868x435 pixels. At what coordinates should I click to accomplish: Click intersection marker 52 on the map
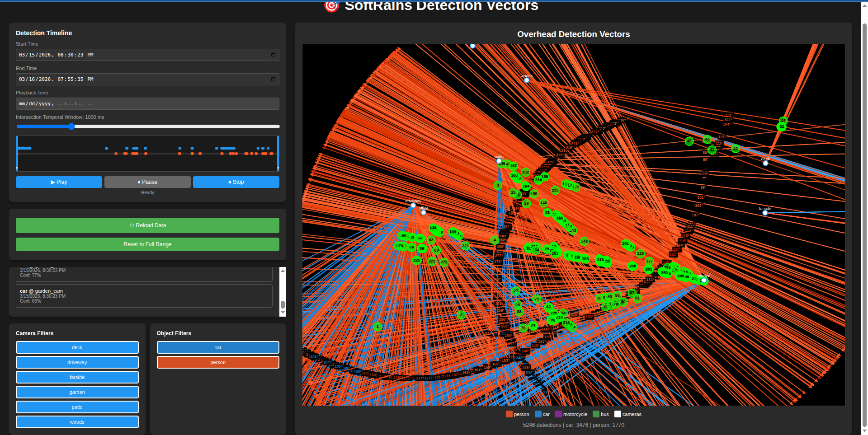pyautogui.click(x=782, y=127)
